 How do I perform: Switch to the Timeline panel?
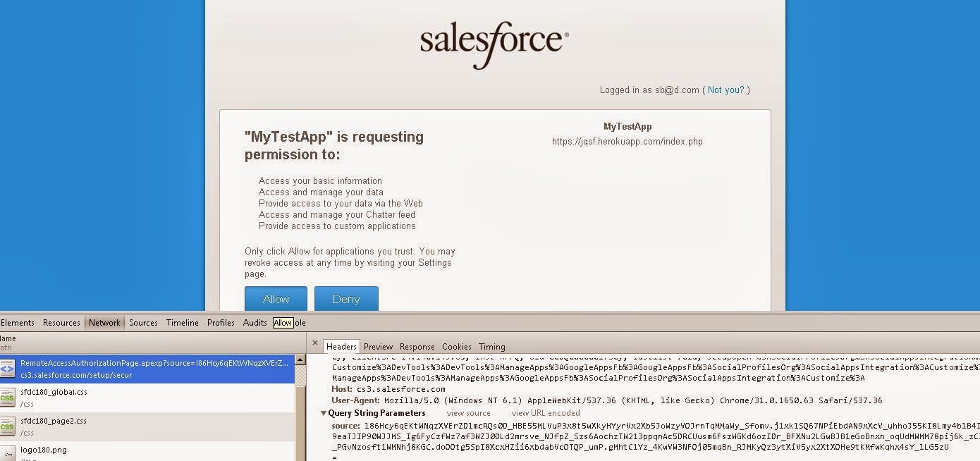(182, 323)
